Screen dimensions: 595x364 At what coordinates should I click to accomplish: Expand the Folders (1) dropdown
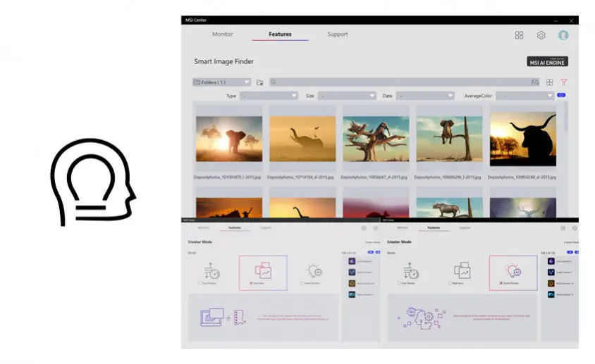[221, 82]
